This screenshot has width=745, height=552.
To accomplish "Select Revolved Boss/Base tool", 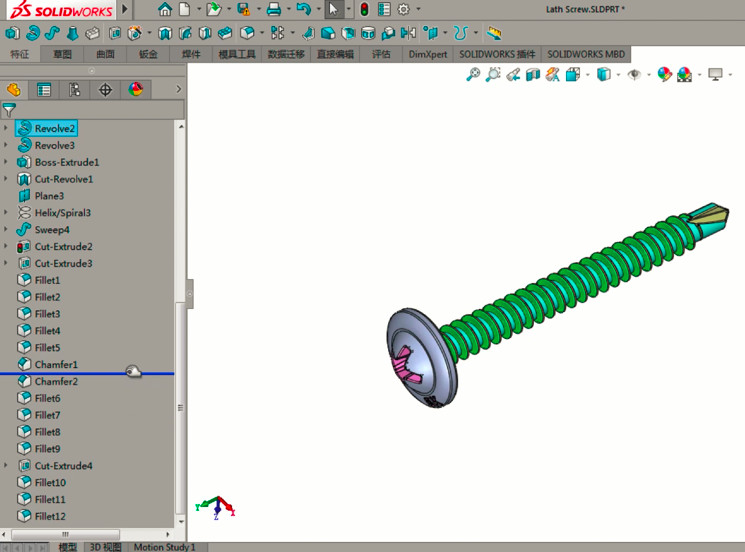I will coord(33,33).
